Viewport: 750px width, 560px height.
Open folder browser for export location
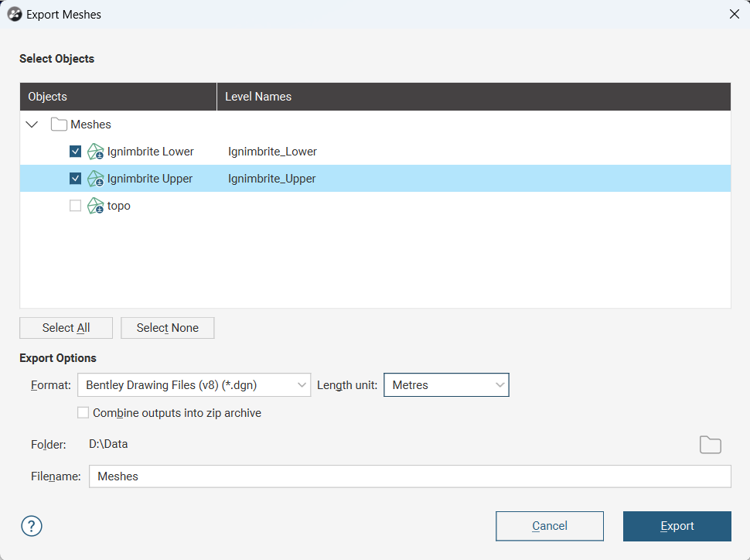pos(710,445)
